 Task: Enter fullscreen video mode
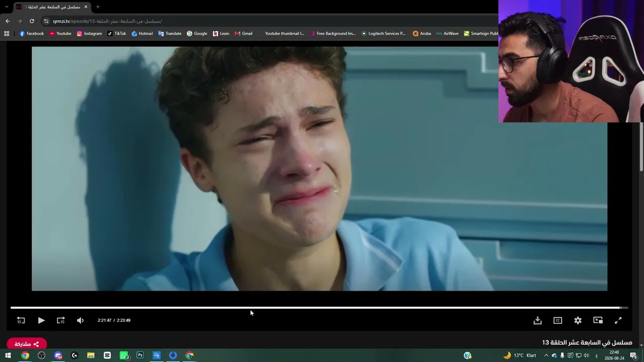tap(618, 320)
